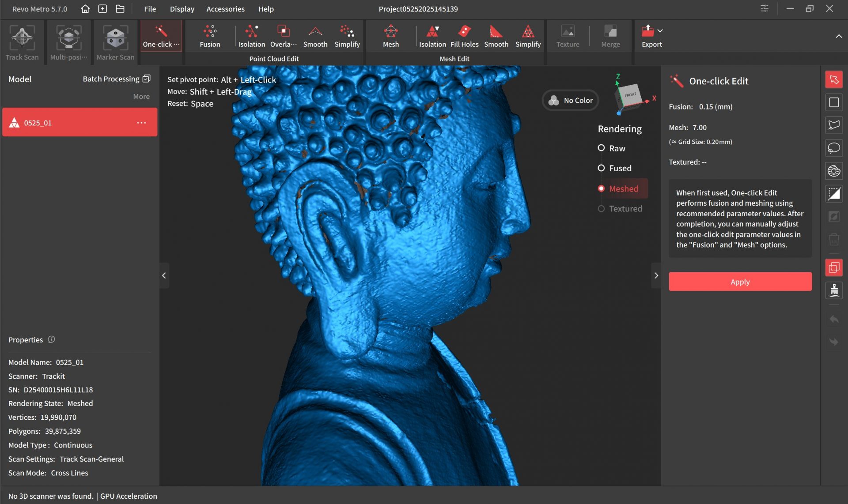Select the polygon selection tool
848x504 pixels.
point(833,125)
